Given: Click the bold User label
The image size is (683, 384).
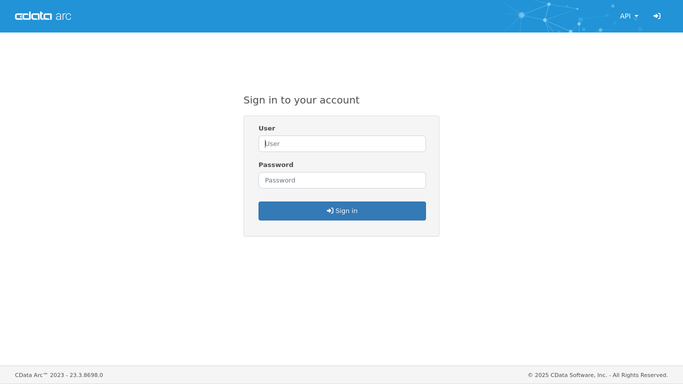Looking at the screenshot, I should click(267, 128).
